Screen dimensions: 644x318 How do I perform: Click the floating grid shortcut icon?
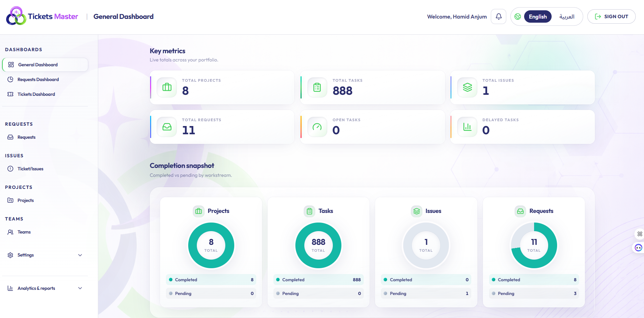(640, 234)
